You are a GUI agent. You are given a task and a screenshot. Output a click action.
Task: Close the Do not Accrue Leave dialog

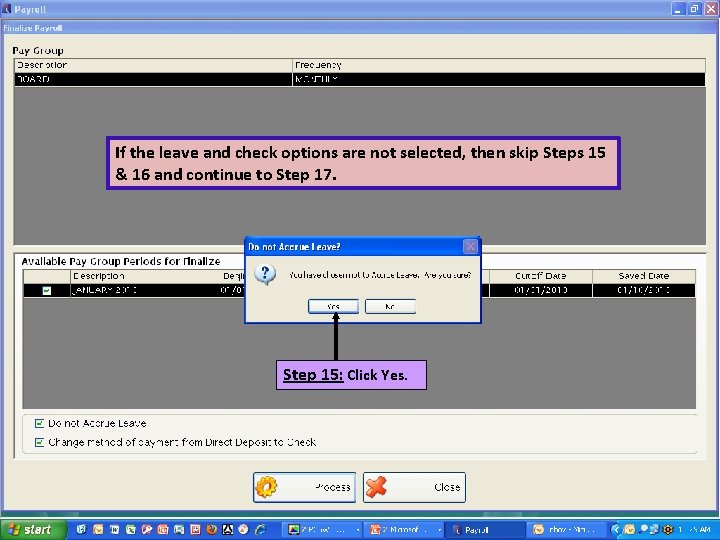(471, 247)
